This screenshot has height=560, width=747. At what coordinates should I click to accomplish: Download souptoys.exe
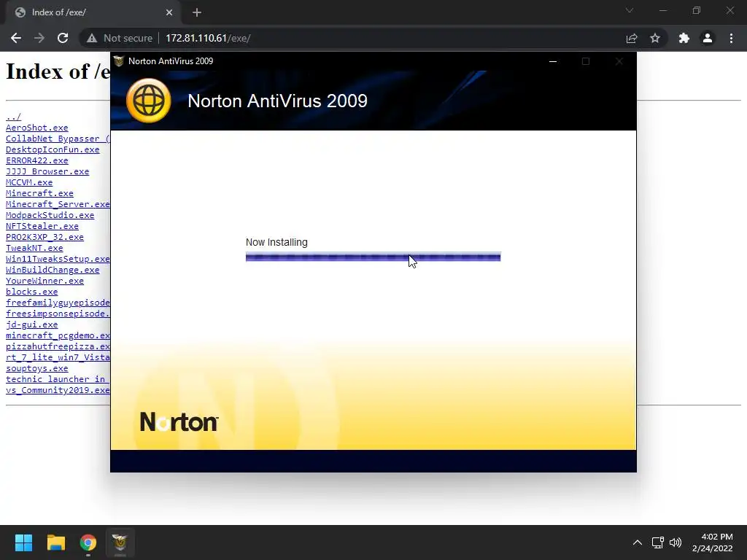pyautogui.click(x=36, y=368)
